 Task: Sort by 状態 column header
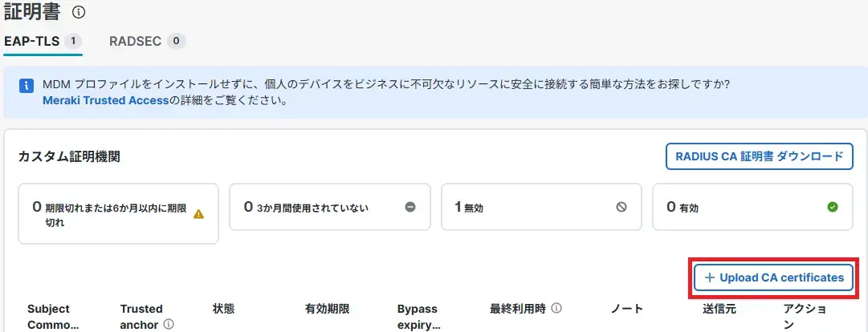[x=223, y=309]
